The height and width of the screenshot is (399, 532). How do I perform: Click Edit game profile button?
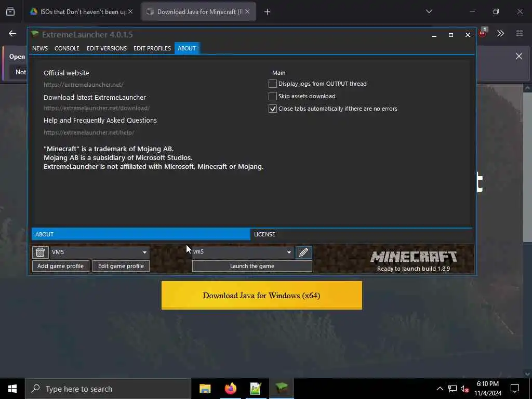tap(121, 266)
